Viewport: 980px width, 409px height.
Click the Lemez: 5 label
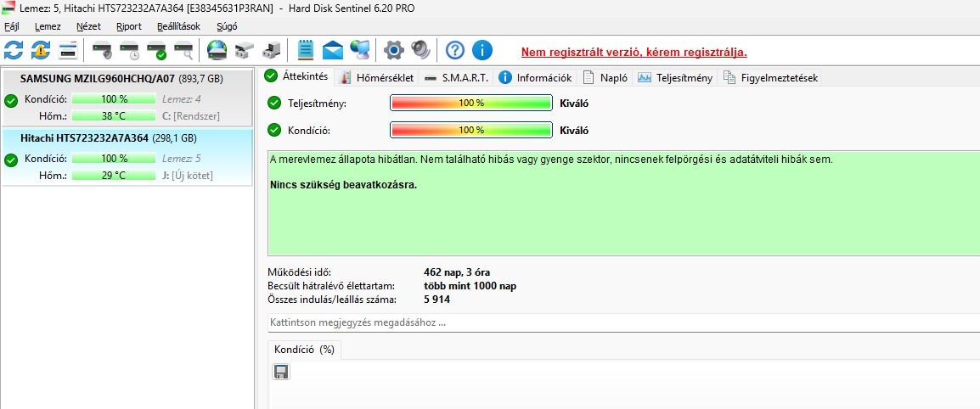point(181,159)
